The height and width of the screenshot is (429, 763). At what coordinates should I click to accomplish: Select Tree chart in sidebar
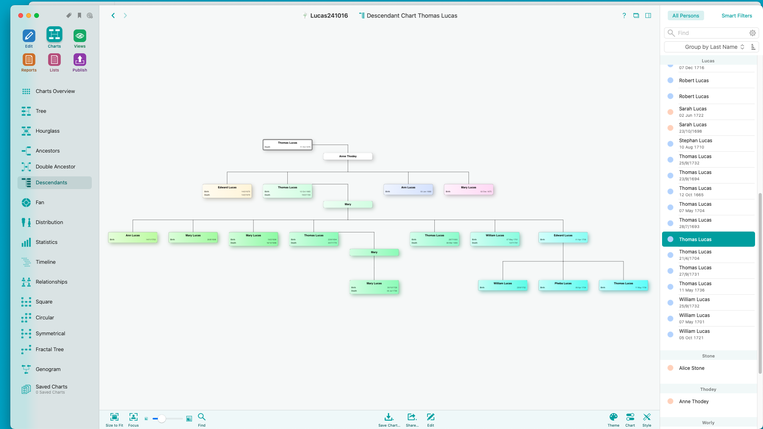click(54, 111)
